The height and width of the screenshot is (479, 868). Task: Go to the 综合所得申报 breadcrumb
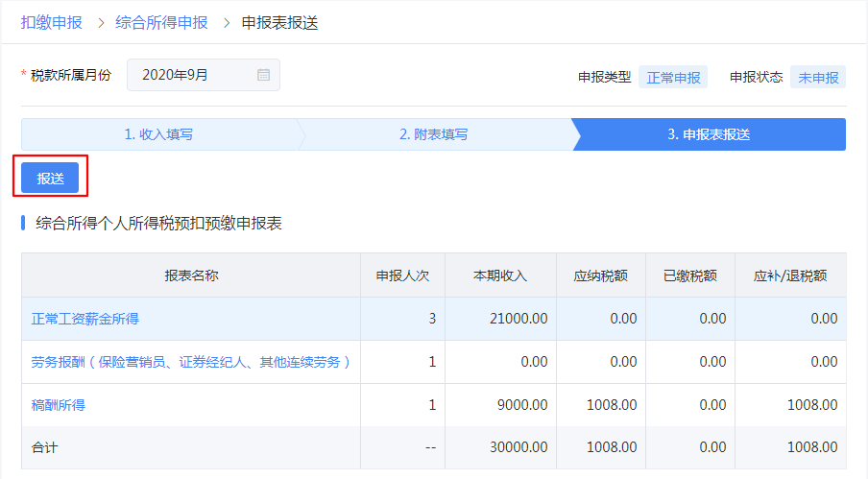click(x=161, y=23)
